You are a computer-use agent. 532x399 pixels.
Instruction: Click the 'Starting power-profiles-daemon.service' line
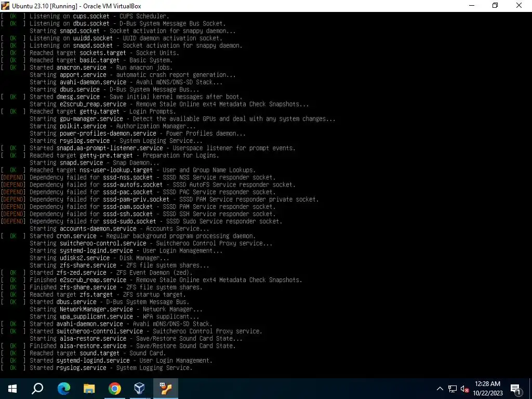138,134
